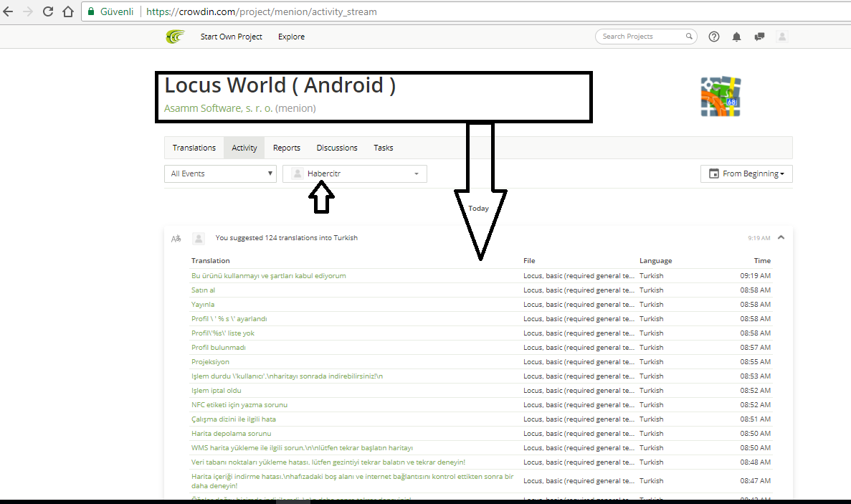Switch to the Tasks tab
851x504 pixels.
(383, 148)
